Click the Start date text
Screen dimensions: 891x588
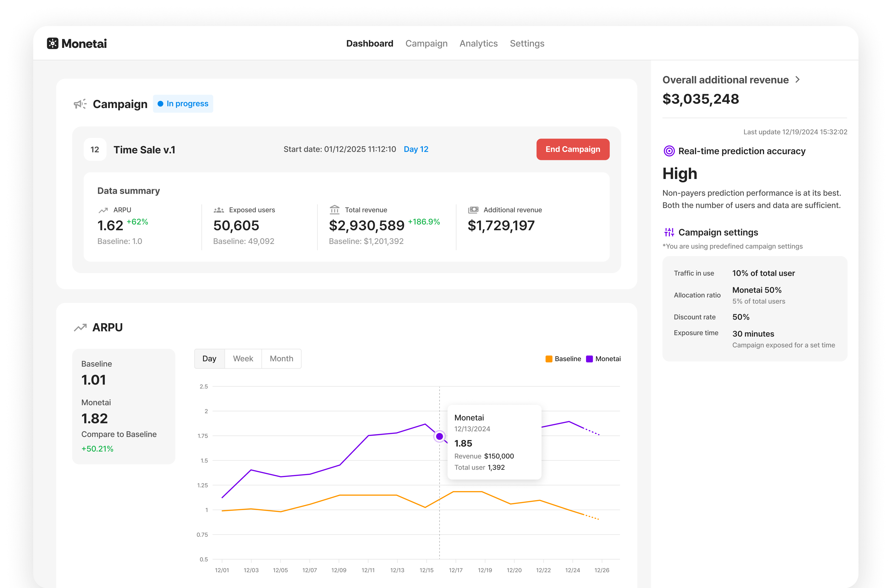(x=340, y=149)
